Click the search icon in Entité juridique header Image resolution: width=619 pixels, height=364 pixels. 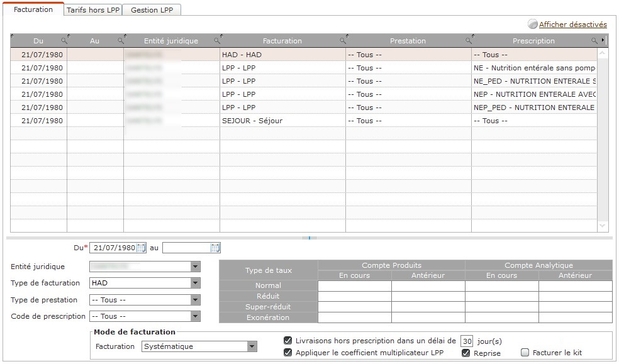point(216,41)
